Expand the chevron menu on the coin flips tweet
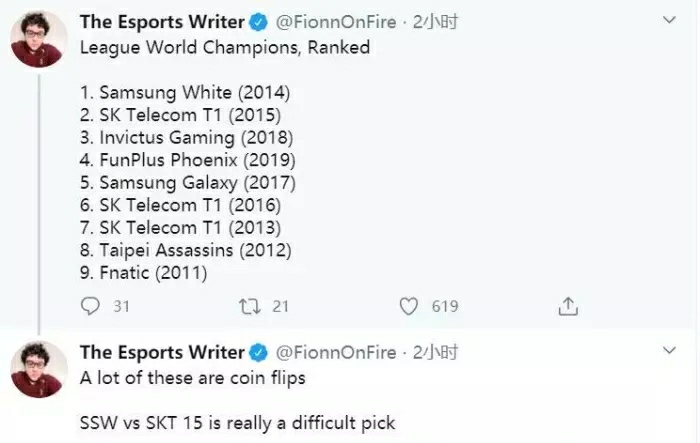The width and height of the screenshot is (700, 443). (670, 352)
